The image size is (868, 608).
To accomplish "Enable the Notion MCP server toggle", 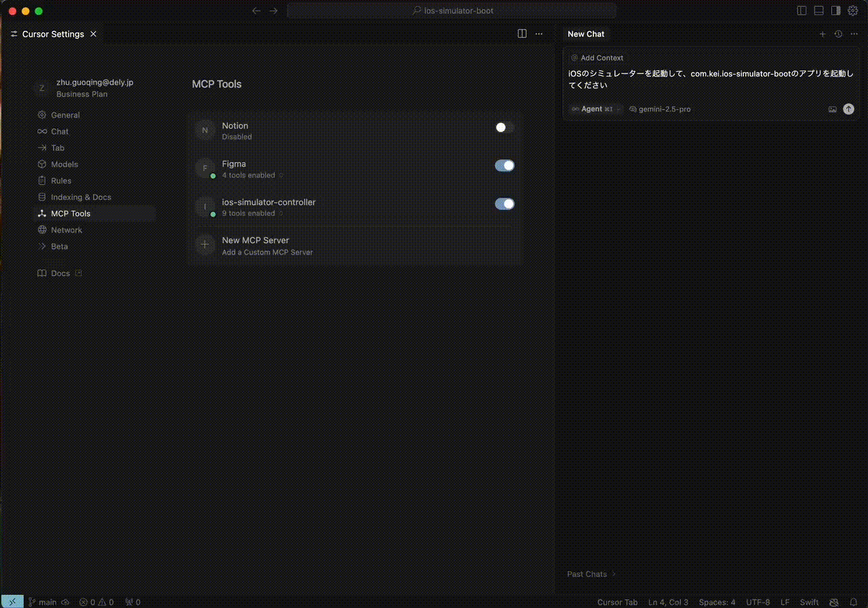I will [x=505, y=127].
